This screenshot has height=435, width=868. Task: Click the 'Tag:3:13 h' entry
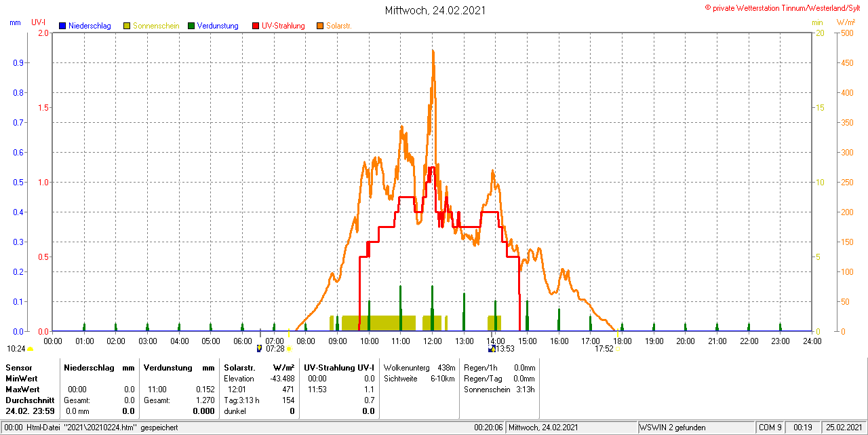pyautogui.click(x=241, y=400)
